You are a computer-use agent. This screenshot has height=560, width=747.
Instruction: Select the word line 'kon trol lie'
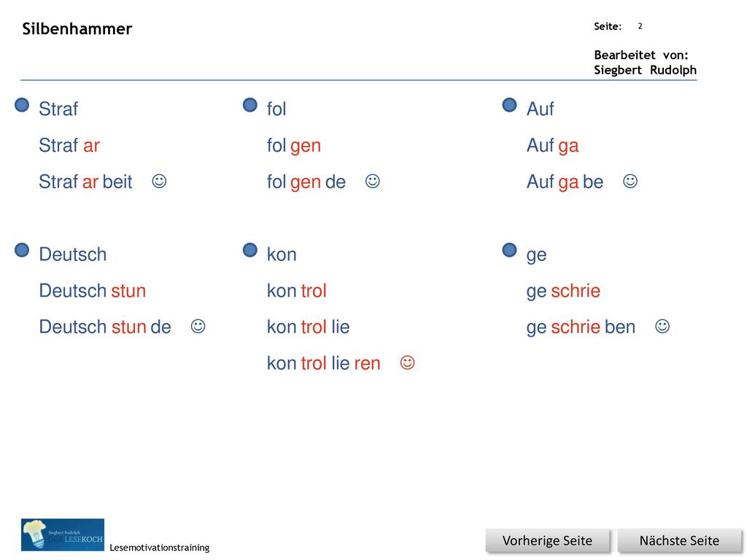point(309,327)
